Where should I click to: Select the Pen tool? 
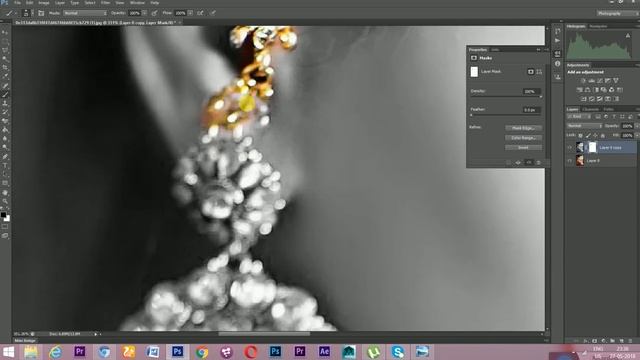5,157
